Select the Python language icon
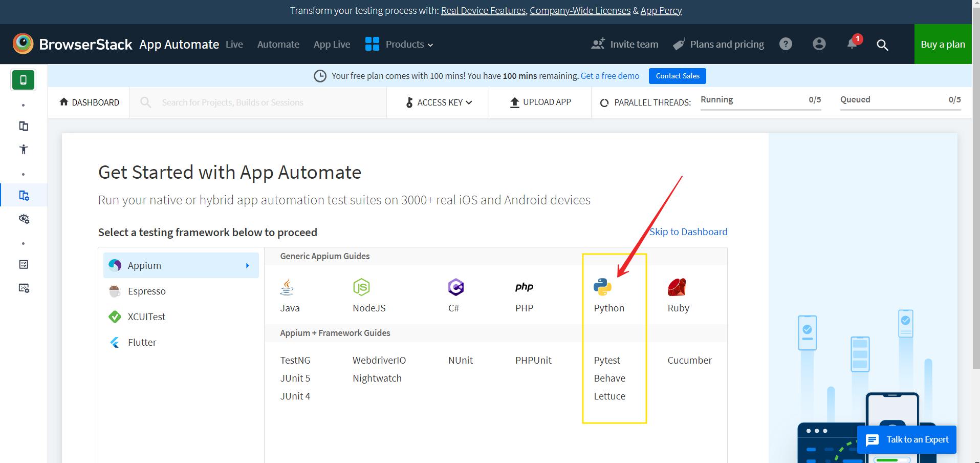Image resolution: width=980 pixels, height=463 pixels. point(602,287)
